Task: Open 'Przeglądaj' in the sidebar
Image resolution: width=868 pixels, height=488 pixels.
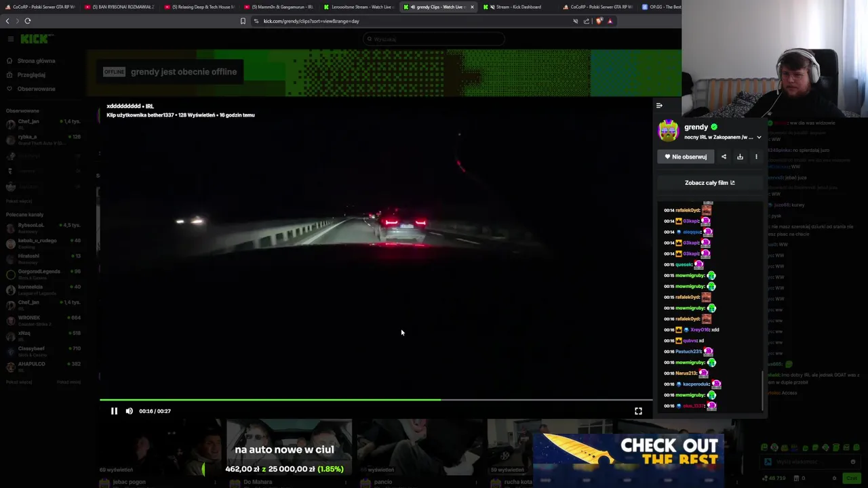Action: pyautogui.click(x=31, y=75)
